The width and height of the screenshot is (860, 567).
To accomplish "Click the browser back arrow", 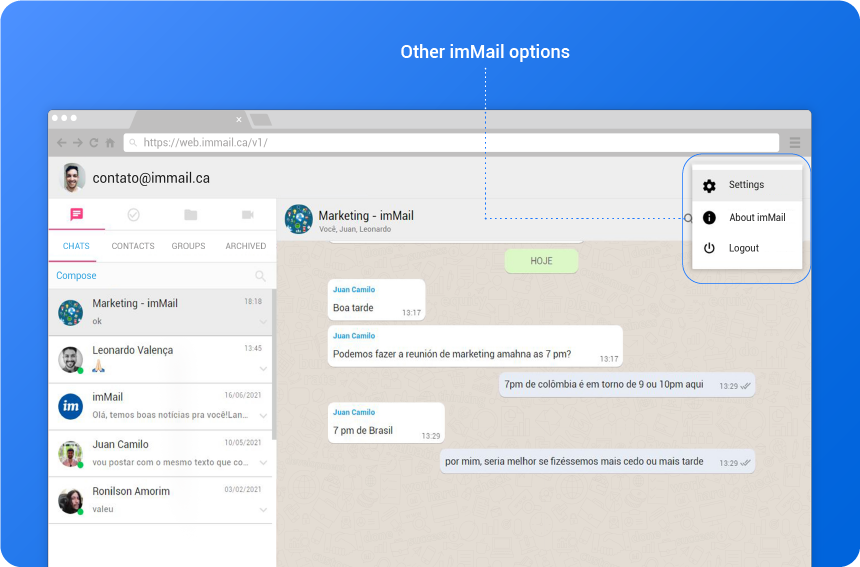I will [x=61, y=143].
